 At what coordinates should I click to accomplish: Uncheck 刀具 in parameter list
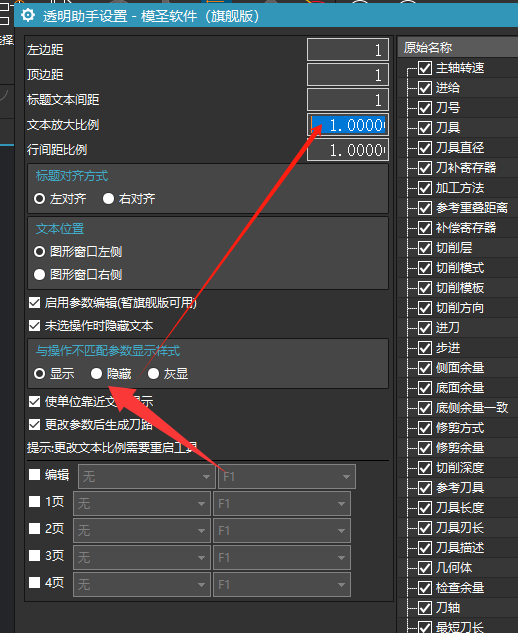pos(425,128)
